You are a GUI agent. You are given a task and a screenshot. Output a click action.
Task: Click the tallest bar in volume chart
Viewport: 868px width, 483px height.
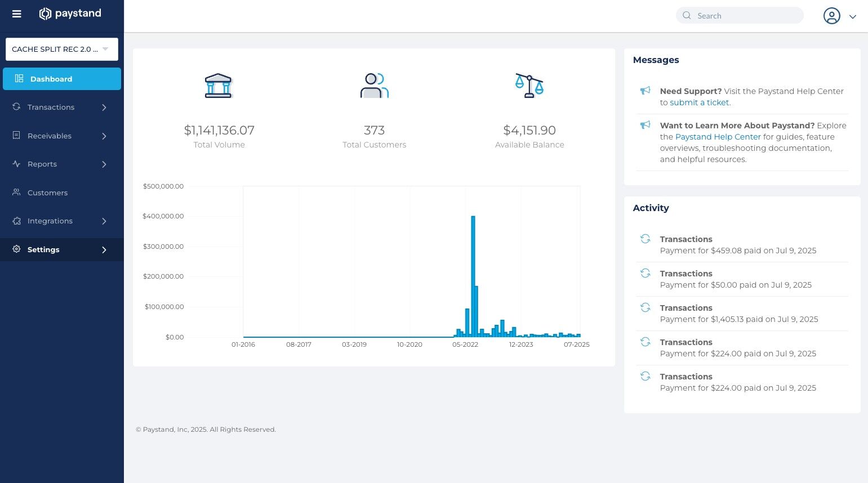tap(473, 276)
